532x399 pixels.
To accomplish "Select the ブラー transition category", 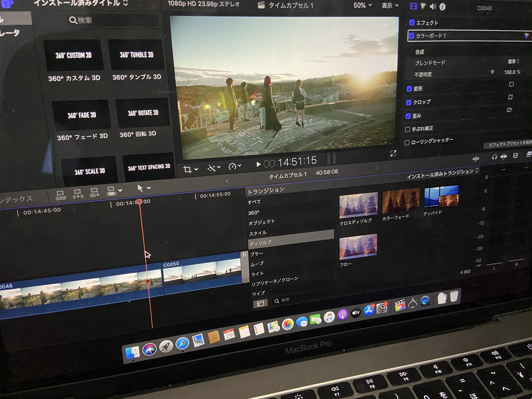I will [x=256, y=254].
